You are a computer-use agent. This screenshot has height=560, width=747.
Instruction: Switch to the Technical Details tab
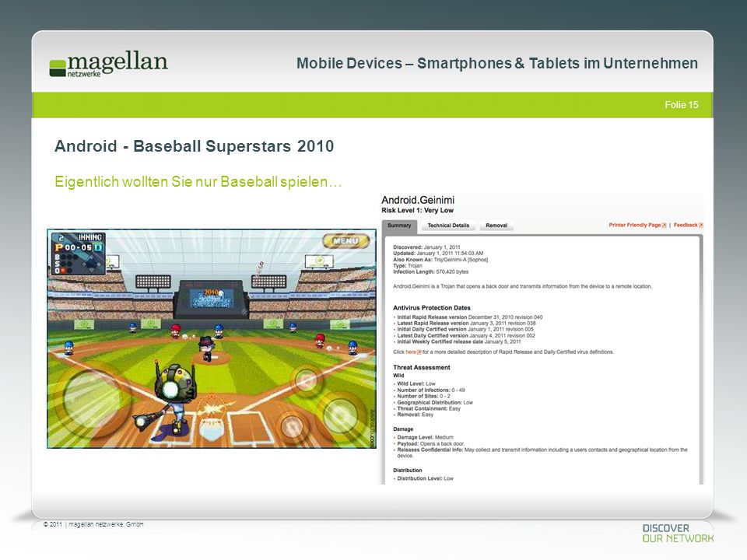click(x=448, y=226)
